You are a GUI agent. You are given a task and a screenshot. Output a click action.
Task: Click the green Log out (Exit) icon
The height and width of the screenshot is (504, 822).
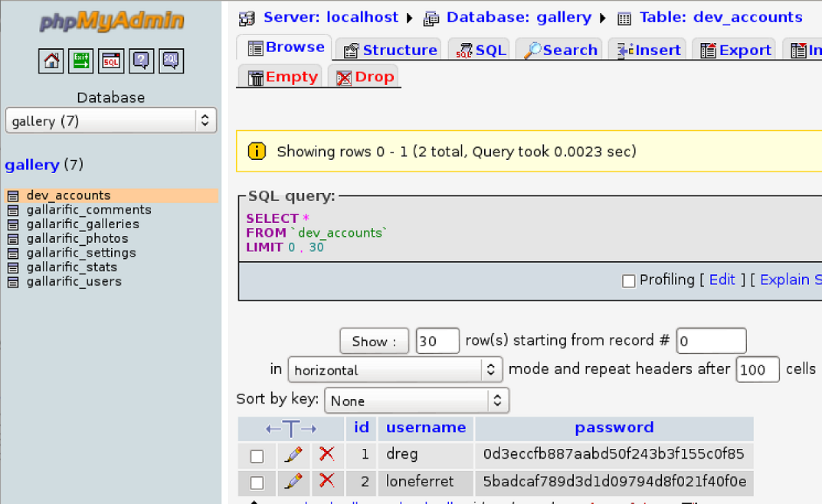(80, 61)
